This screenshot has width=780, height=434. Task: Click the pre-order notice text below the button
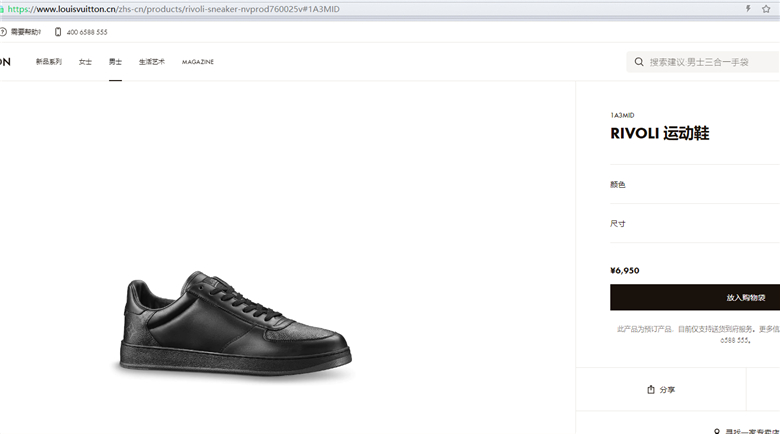698,334
